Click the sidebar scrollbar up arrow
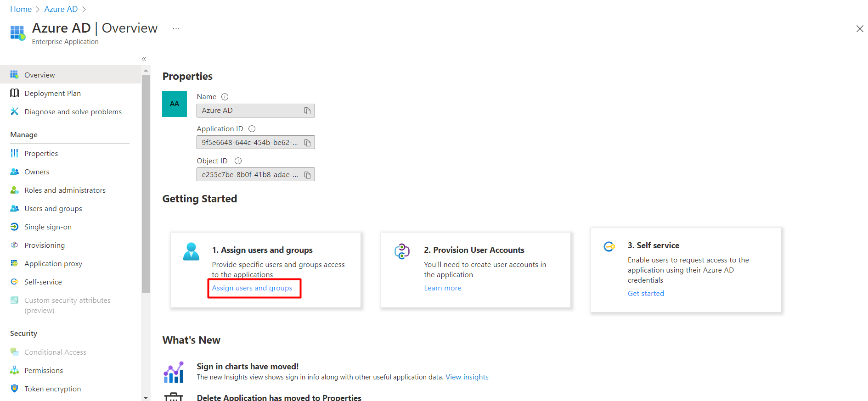868x401 pixels. coord(146,71)
